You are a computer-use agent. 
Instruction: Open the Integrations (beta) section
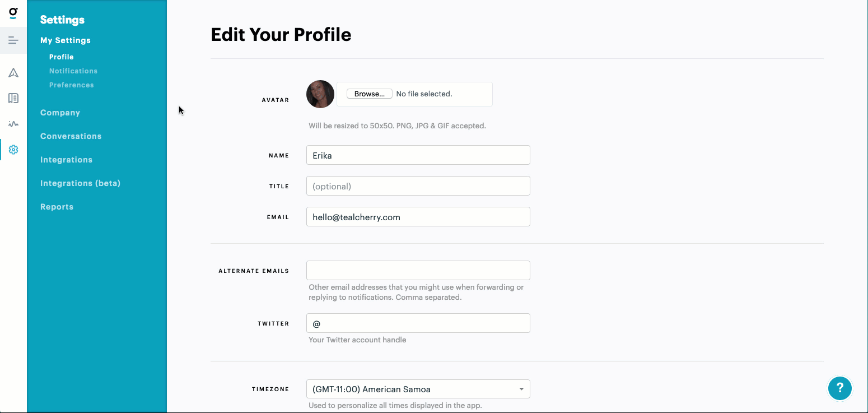80,183
